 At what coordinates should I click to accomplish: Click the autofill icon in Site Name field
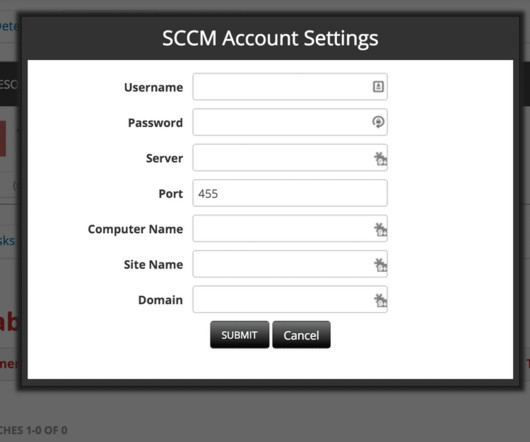[381, 265]
